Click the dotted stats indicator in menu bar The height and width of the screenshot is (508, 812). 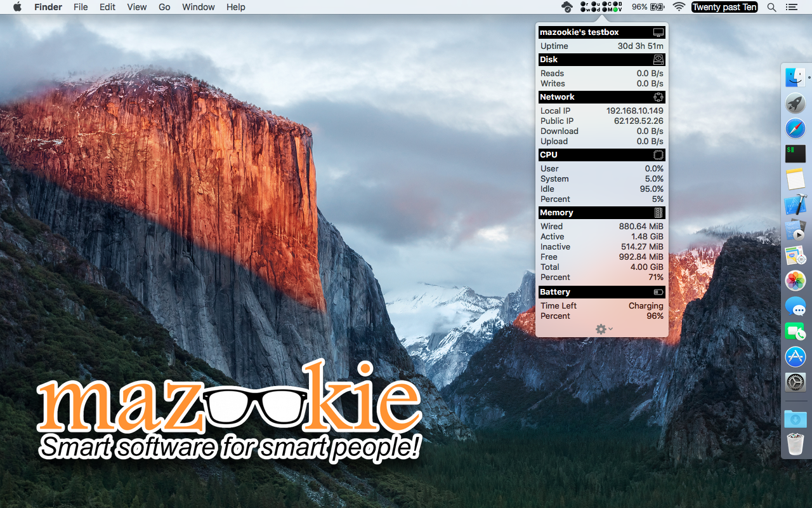(x=601, y=7)
